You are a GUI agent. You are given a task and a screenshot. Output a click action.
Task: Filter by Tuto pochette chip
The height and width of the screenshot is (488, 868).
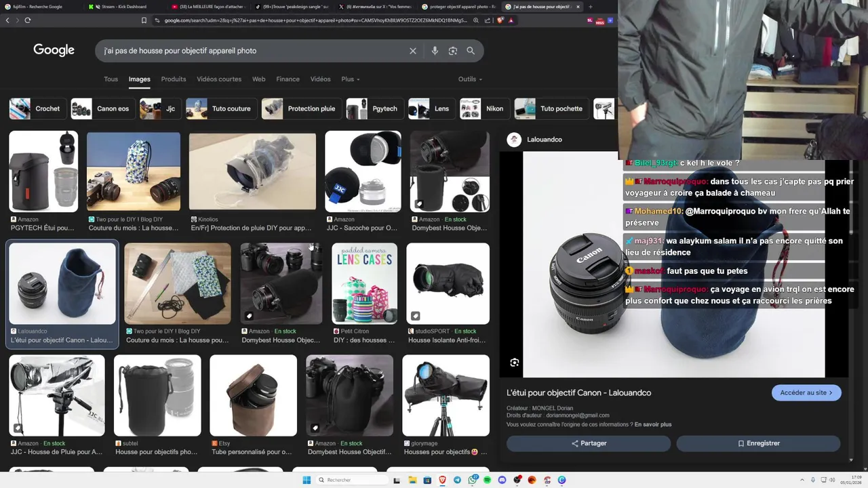pyautogui.click(x=551, y=108)
